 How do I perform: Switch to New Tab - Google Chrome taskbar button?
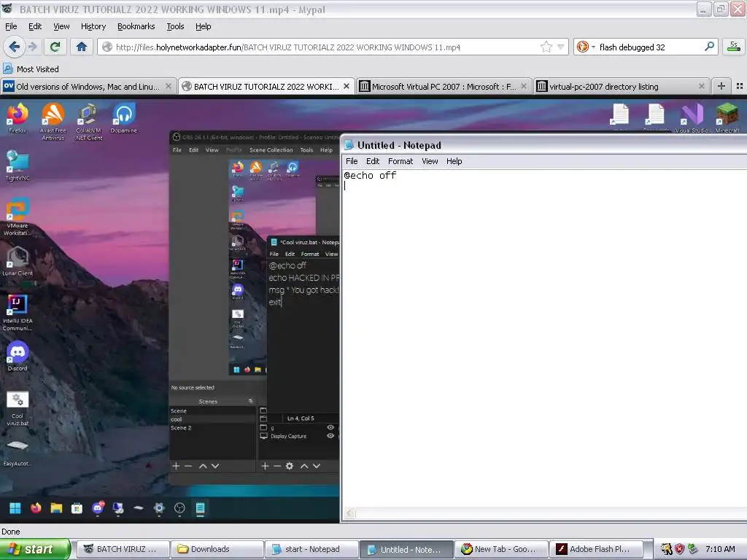501,549
